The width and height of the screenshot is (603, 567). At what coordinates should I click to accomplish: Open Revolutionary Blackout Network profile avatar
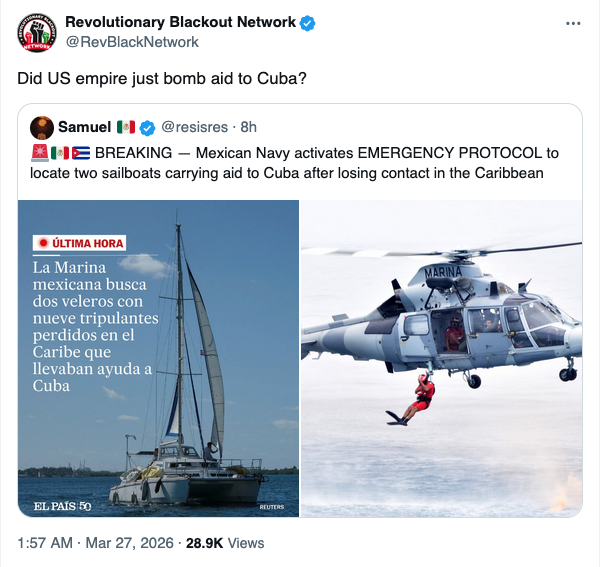pos(37,32)
